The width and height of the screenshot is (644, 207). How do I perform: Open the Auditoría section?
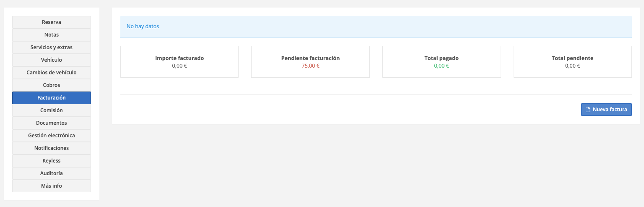tap(52, 173)
